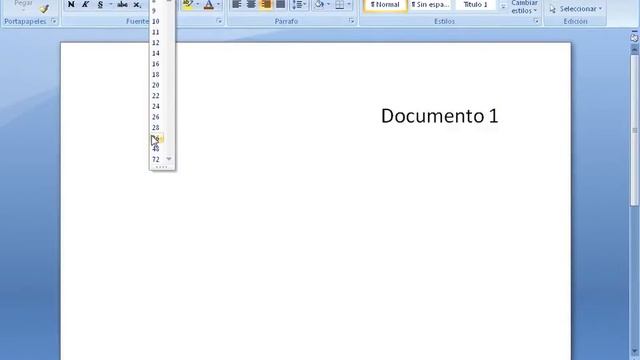Open the Estilos dialog launcher
640x360 pixels.
tap(536, 21)
